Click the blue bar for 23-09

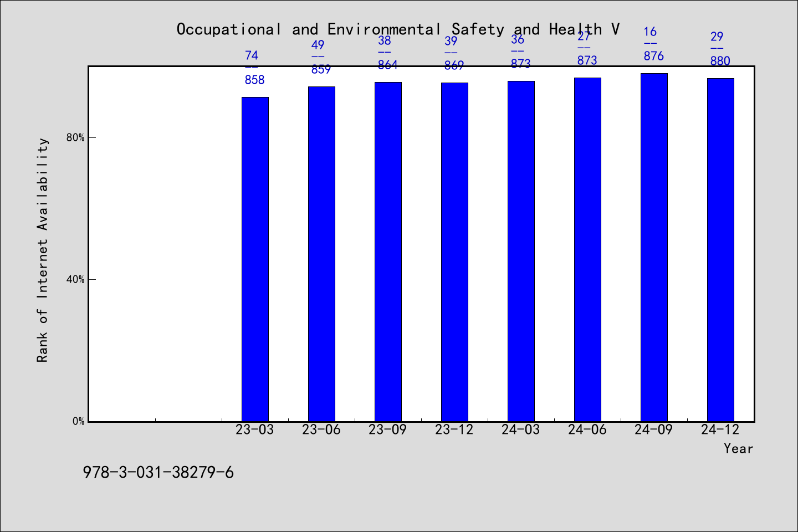388,252
